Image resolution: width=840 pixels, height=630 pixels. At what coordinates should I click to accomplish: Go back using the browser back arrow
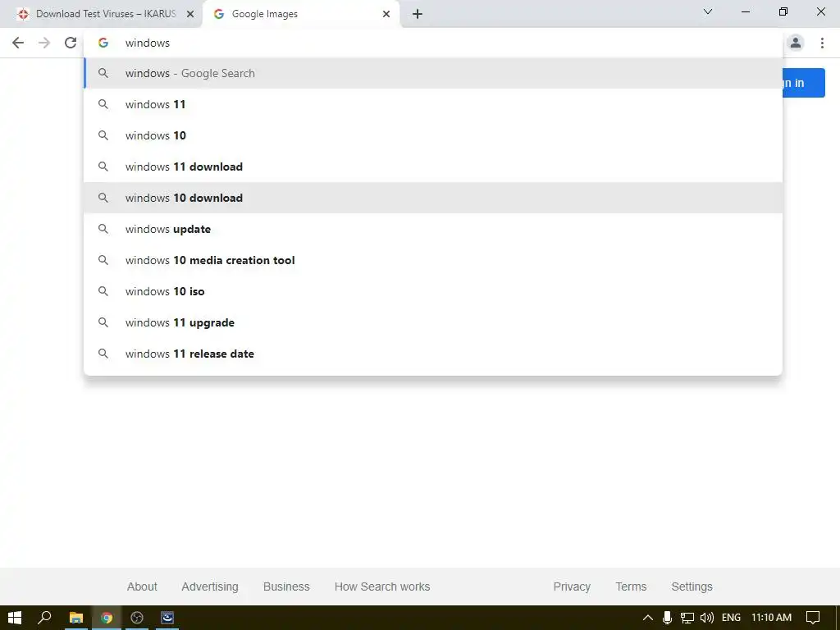pyautogui.click(x=18, y=43)
